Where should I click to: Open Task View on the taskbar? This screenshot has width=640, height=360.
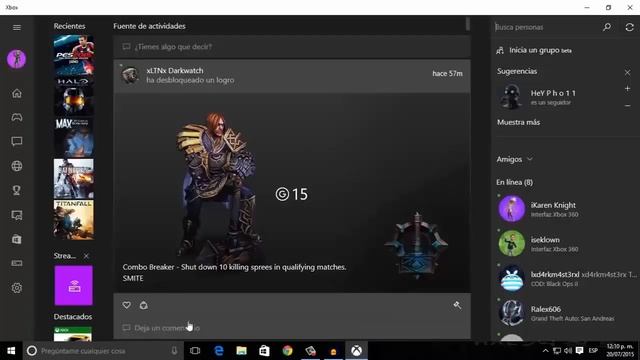pos(195,351)
